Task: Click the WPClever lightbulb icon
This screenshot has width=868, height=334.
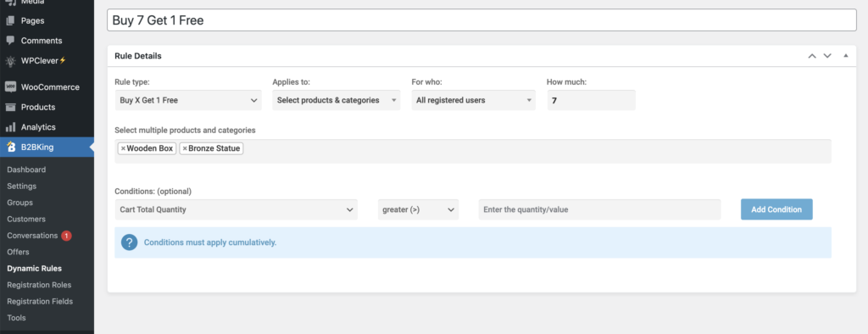Action: coord(10,60)
